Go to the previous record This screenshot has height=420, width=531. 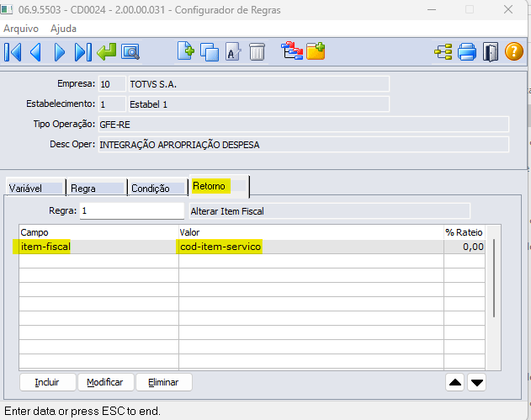36,52
